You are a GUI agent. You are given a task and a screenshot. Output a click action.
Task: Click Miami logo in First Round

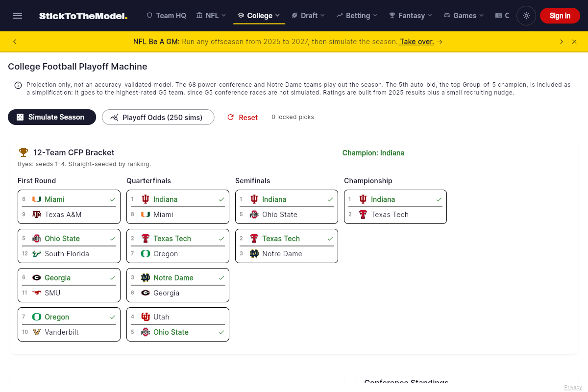pyautogui.click(x=37, y=199)
